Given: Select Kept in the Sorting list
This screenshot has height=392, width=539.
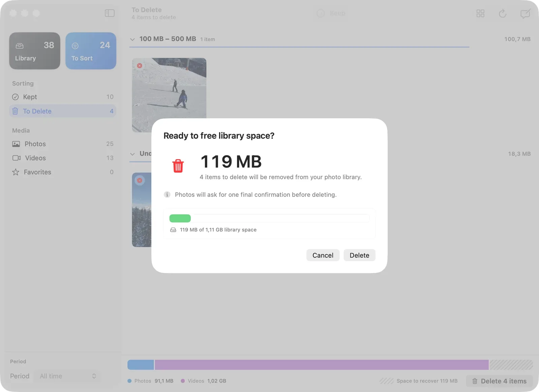Looking at the screenshot, I should point(63,97).
